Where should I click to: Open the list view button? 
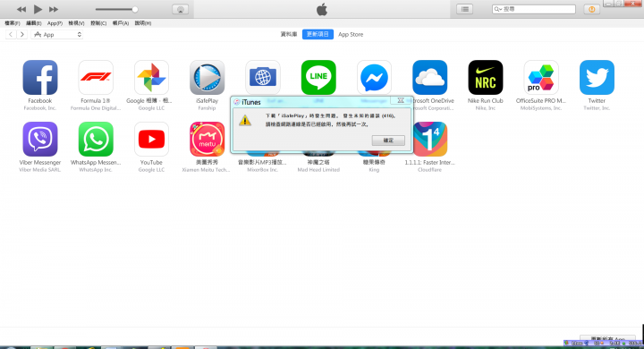click(465, 9)
